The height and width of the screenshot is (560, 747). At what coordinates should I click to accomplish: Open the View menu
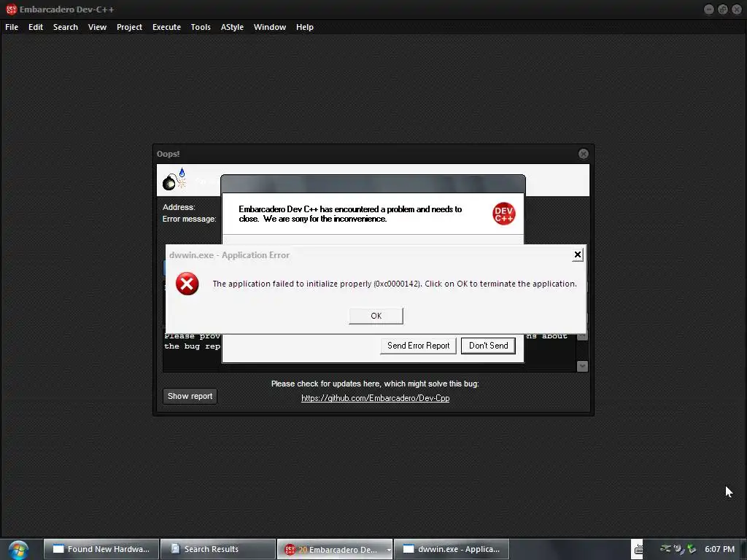pyautogui.click(x=97, y=27)
